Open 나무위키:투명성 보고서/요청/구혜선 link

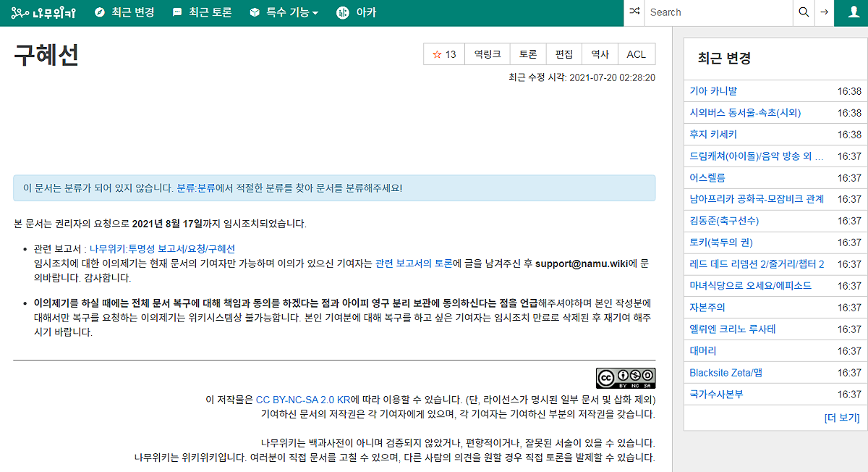point(162,249)
